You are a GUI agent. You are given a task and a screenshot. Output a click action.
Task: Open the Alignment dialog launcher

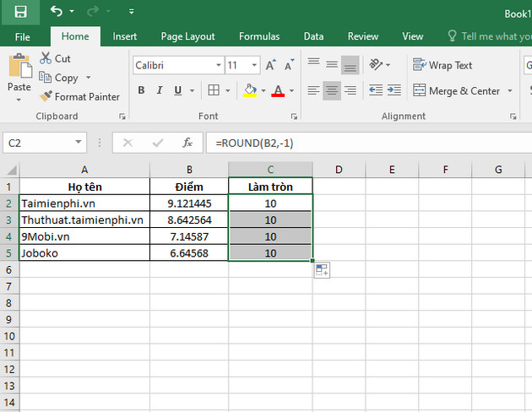pos(513,117)
